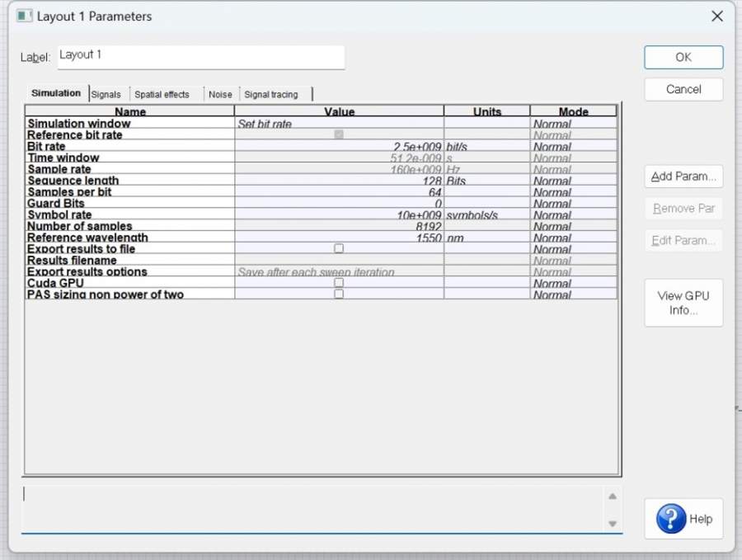Click the Add Param button
Screen dimensions: 742x560
(x=683, y=176)
